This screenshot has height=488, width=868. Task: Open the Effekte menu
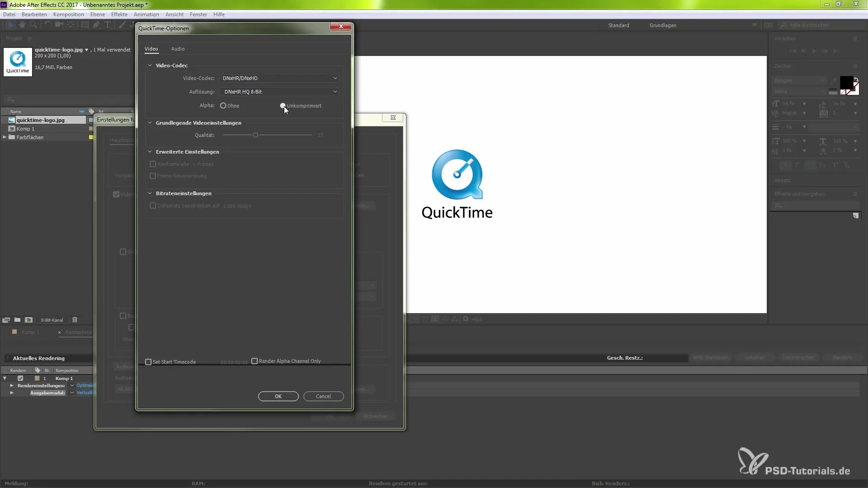click(119, 14)
